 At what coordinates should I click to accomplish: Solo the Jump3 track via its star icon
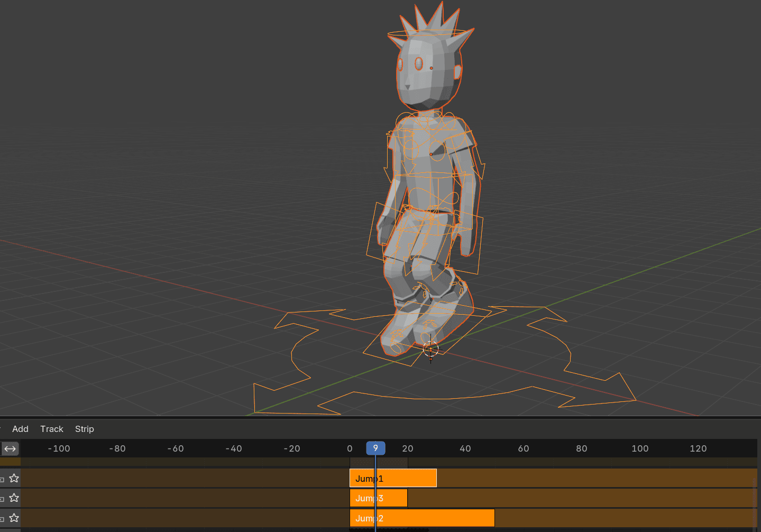(x=14, y=498)
